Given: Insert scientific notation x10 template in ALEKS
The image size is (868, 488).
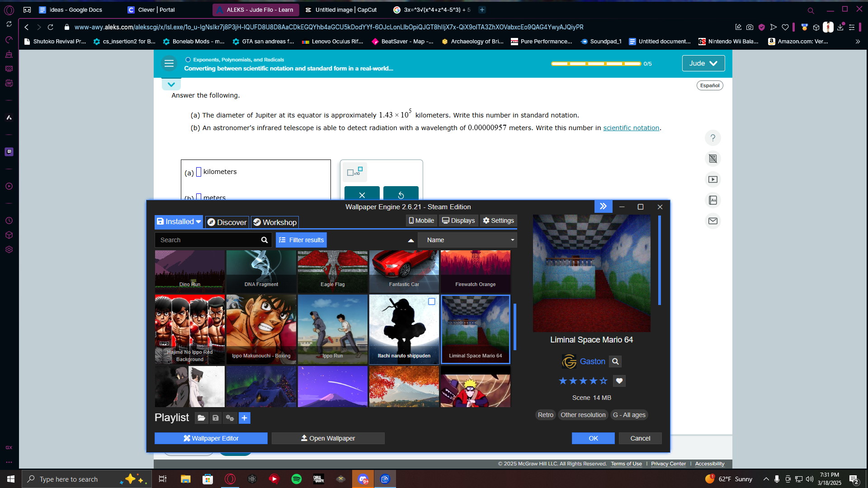Looking at the screenshot, I should coord(355,172).
